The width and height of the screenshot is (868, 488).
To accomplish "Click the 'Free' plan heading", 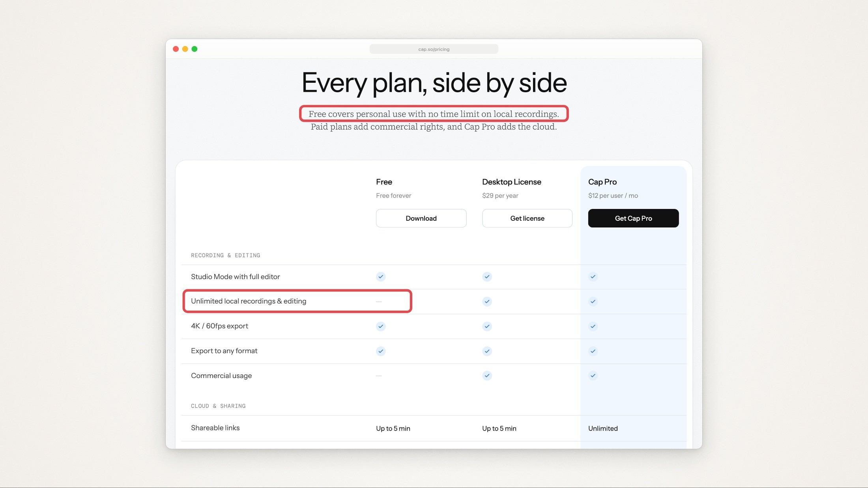I will point(384,182).
